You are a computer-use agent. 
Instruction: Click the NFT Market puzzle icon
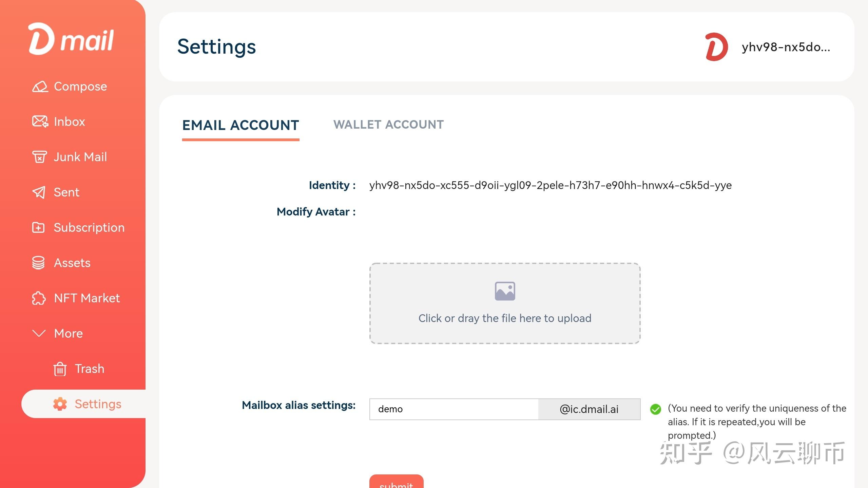tap(39, 298)
